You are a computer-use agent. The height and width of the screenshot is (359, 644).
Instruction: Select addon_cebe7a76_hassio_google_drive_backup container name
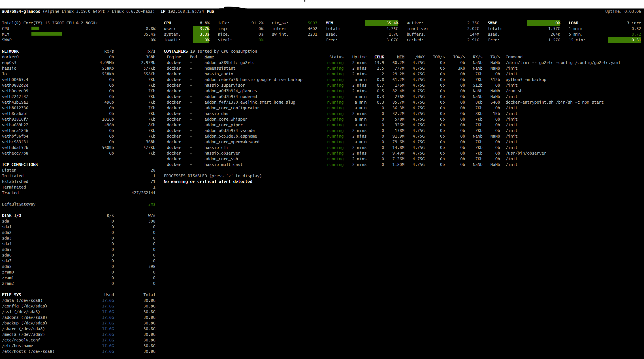click(253, 80)
